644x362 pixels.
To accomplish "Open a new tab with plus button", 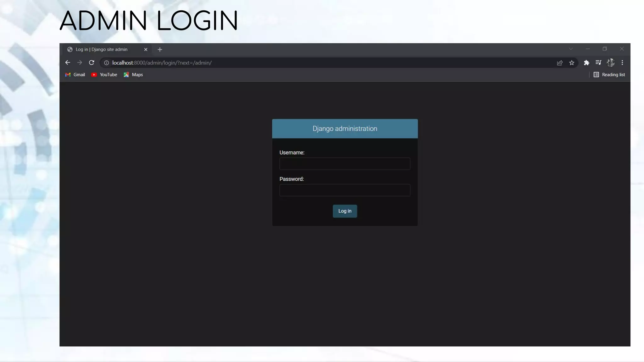I will pos(160,50).
